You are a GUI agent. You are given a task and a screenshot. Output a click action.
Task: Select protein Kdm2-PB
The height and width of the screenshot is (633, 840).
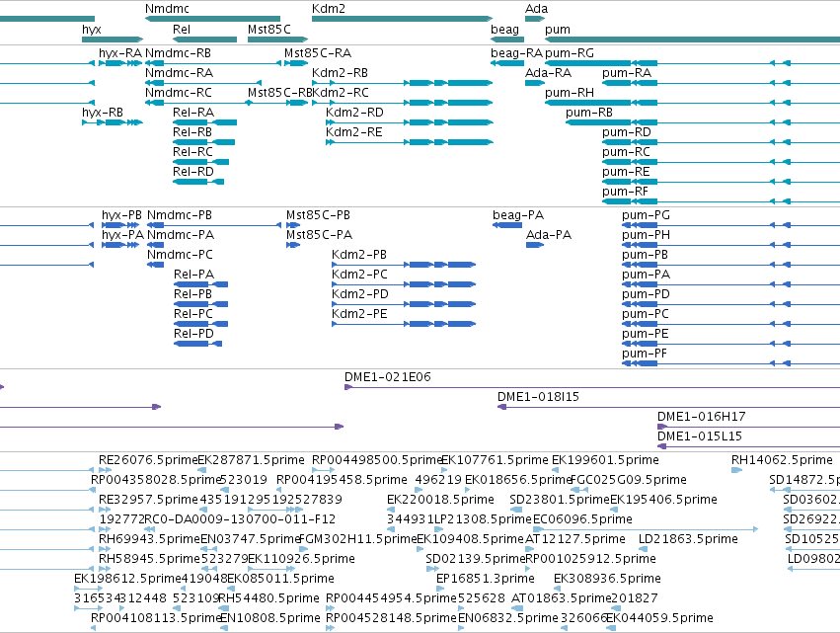tap(359, 255)
